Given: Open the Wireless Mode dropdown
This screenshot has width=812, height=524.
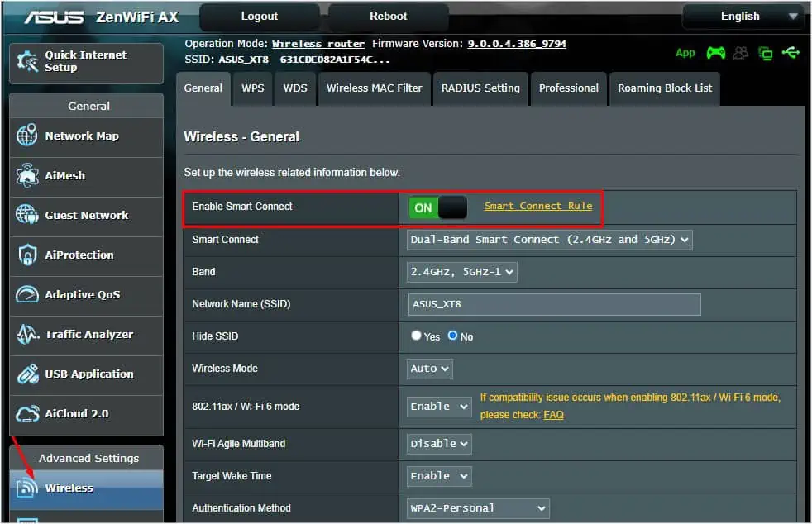Looking at the screenshot, I should (x=428, y=369).
